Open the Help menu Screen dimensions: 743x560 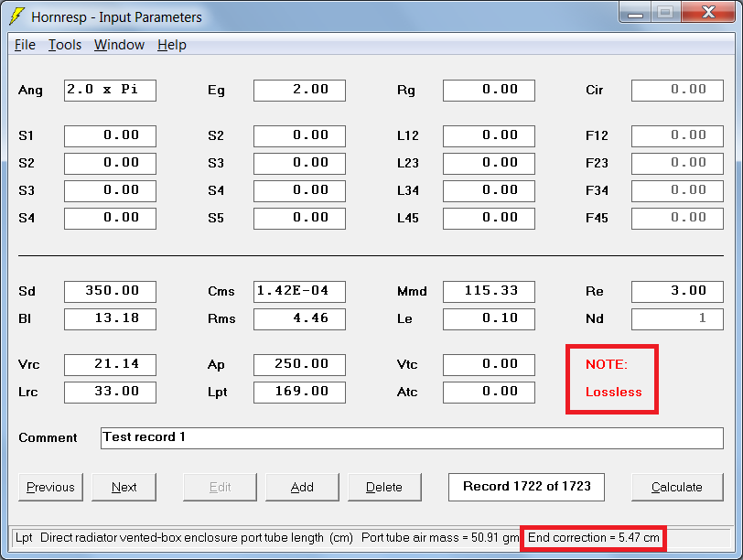click(x=171, y=45)
